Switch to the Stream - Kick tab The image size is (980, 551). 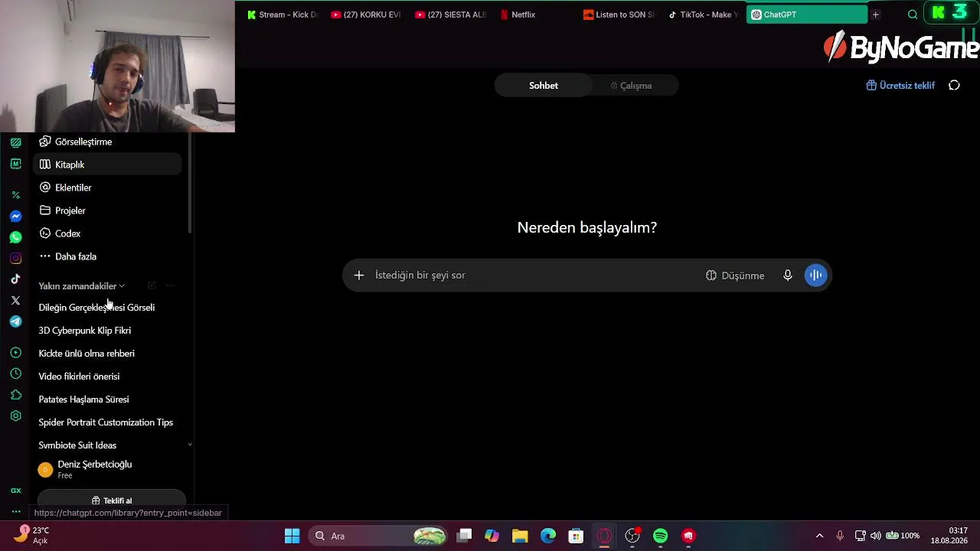click(282, 15)
